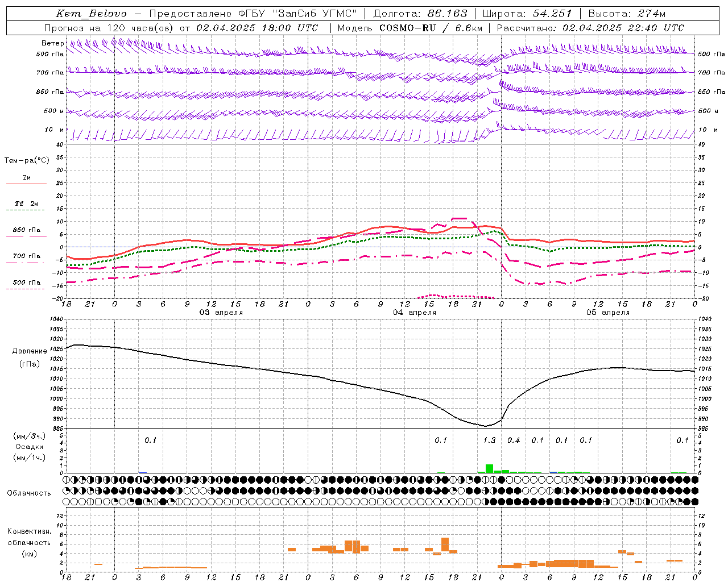Click the Давление pressure panel label
This screenshot has height=582, width=728.
30,351
